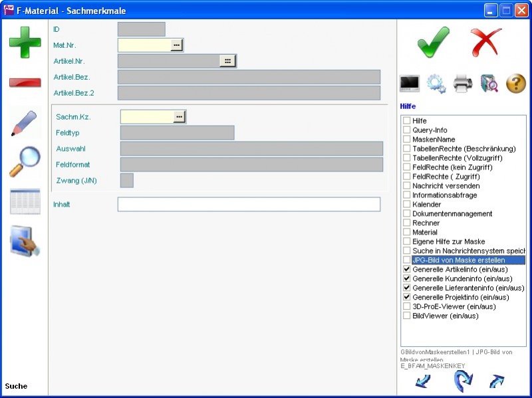Image resolution: width=532 pixels, height=398 pixels.
Task: Open the Mat.Nr. lookup button
Action: point(176,45)
